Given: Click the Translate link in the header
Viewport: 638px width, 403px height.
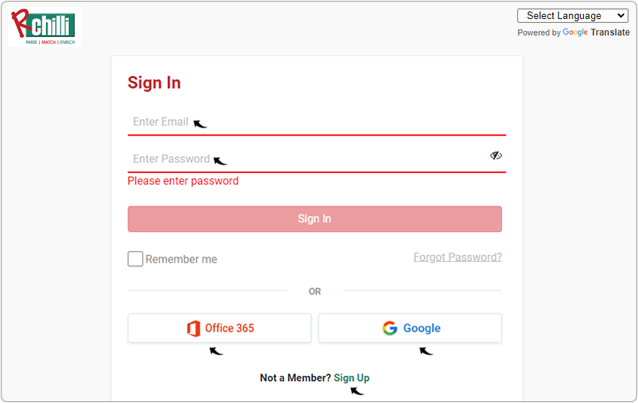Looking at the screenshot, I should click(610, 33).
